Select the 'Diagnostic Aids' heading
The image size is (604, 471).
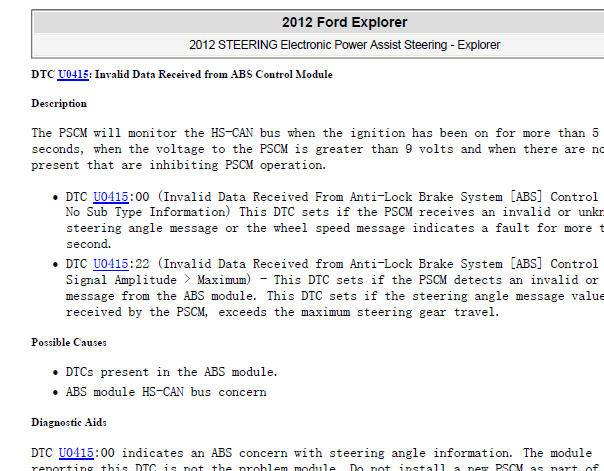pos(69,422)
